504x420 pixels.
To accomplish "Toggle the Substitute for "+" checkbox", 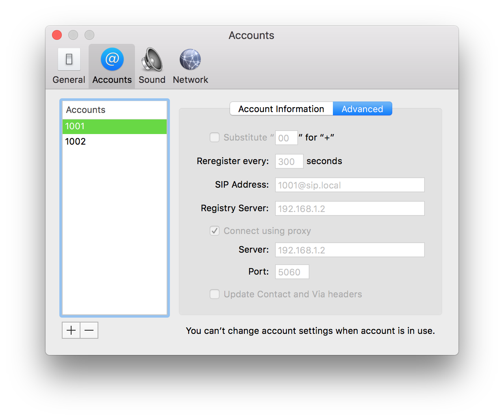I will [x=215, y=137].
